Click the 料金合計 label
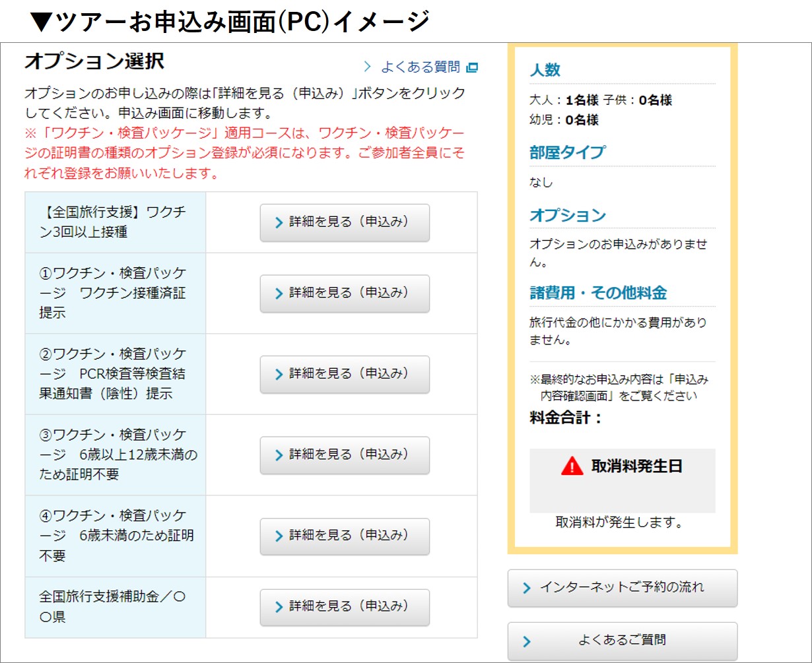The height and width of the screenshot is (663, 812). [566, 418]
